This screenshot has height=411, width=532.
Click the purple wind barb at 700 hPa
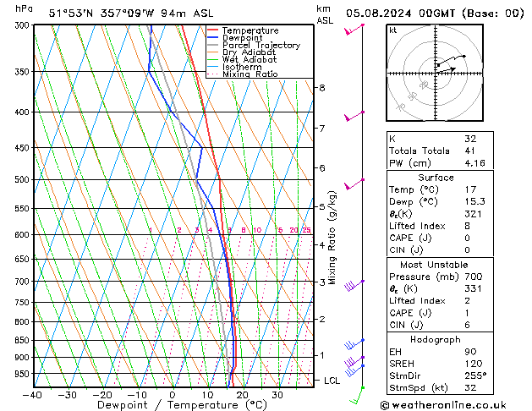pos(354,285)
